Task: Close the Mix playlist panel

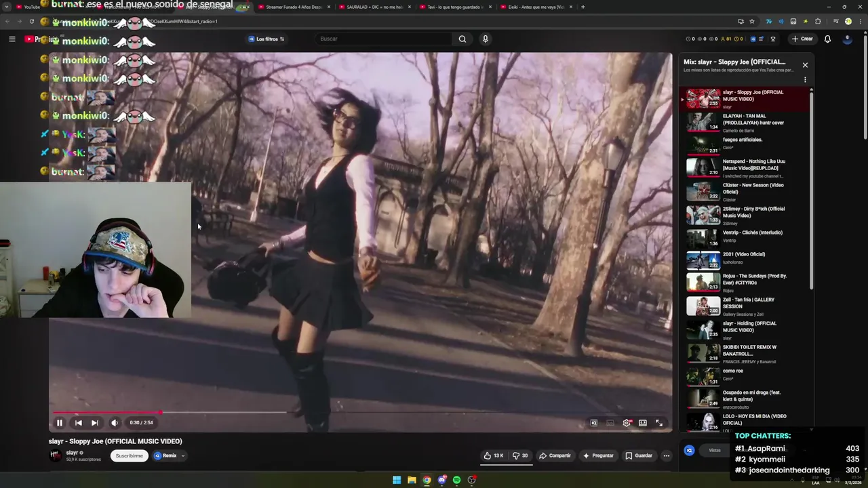Action: 805,65
